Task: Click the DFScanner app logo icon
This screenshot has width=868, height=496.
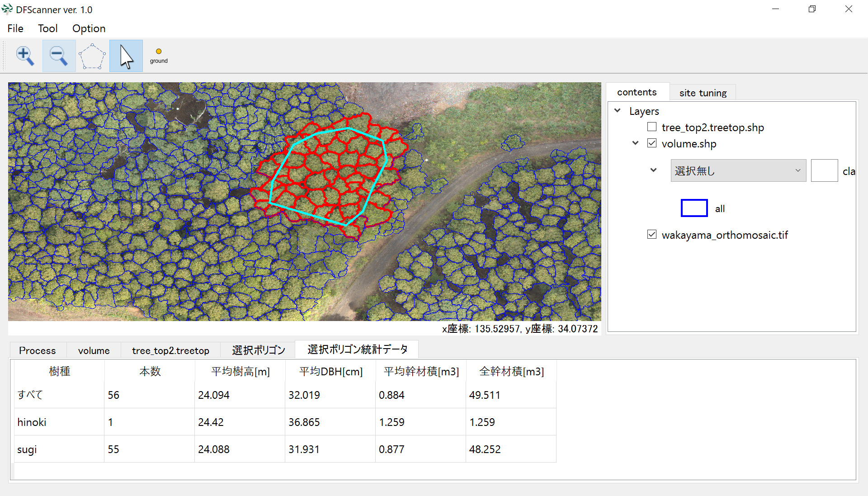Action: 7,9
